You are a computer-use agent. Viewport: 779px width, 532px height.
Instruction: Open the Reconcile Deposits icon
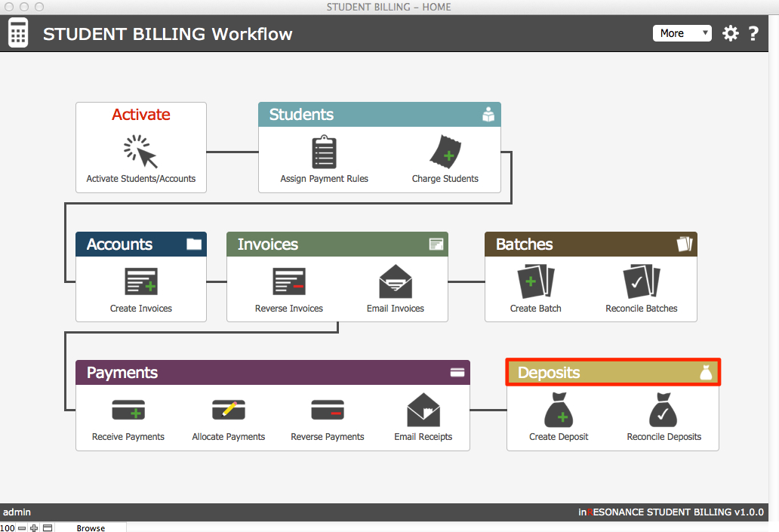click(x=664, y=411)
